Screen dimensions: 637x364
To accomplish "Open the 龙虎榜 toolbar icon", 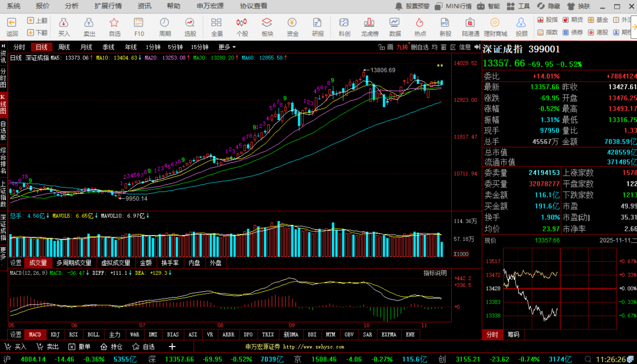I will [x=369, y=27].
